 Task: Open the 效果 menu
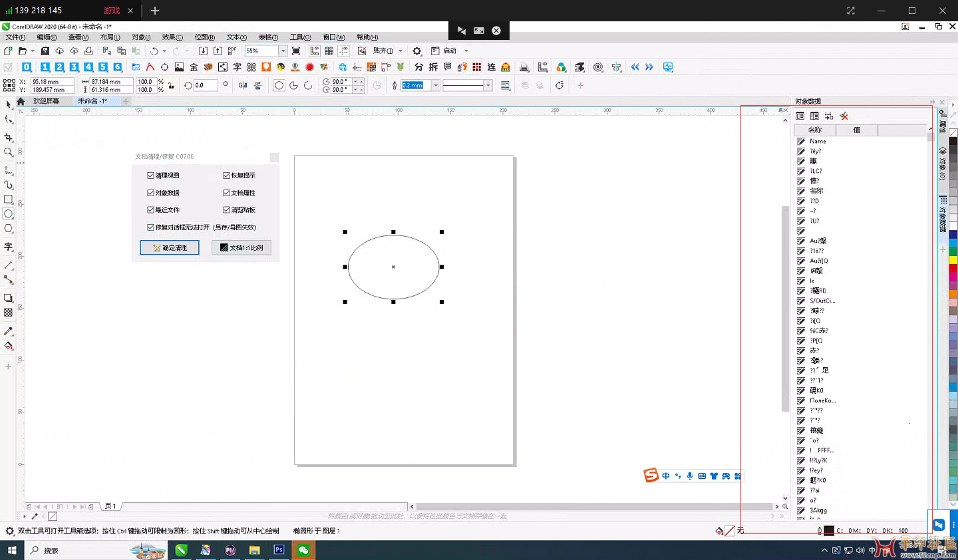tap(172, 37)
